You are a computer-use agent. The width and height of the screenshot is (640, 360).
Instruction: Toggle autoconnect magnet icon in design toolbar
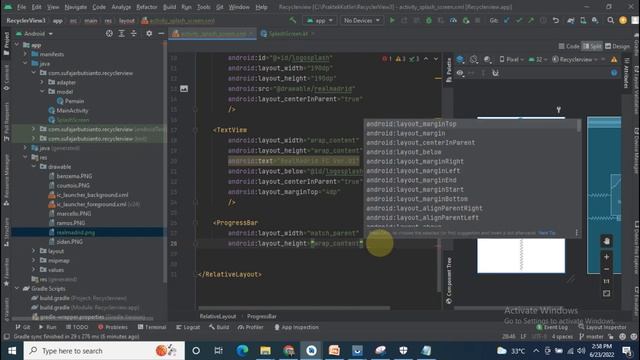point(496,73)
